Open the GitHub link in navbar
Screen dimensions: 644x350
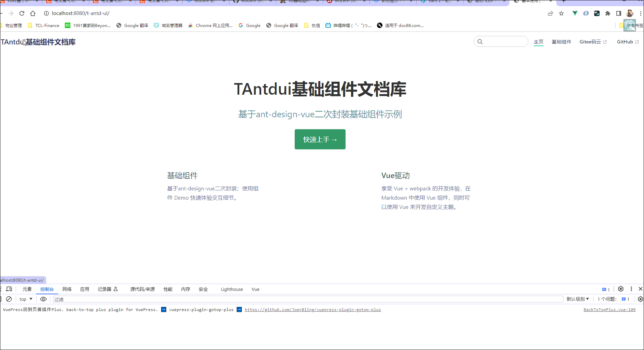click(625, 41)
